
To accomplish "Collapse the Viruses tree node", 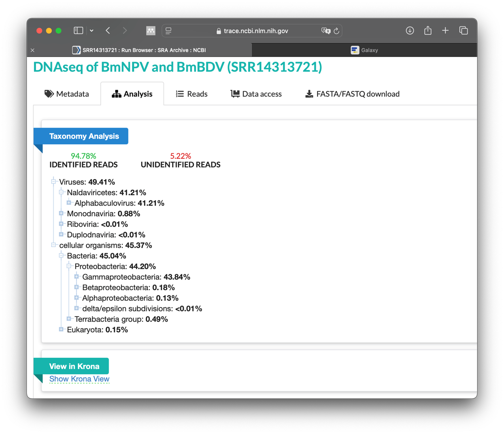I will coord(53,181).
